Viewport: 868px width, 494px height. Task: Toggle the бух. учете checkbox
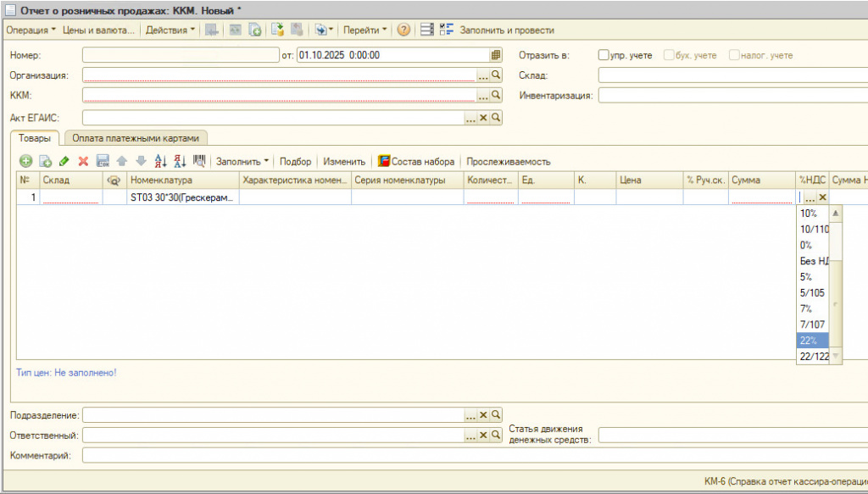[x=670, y=55]
